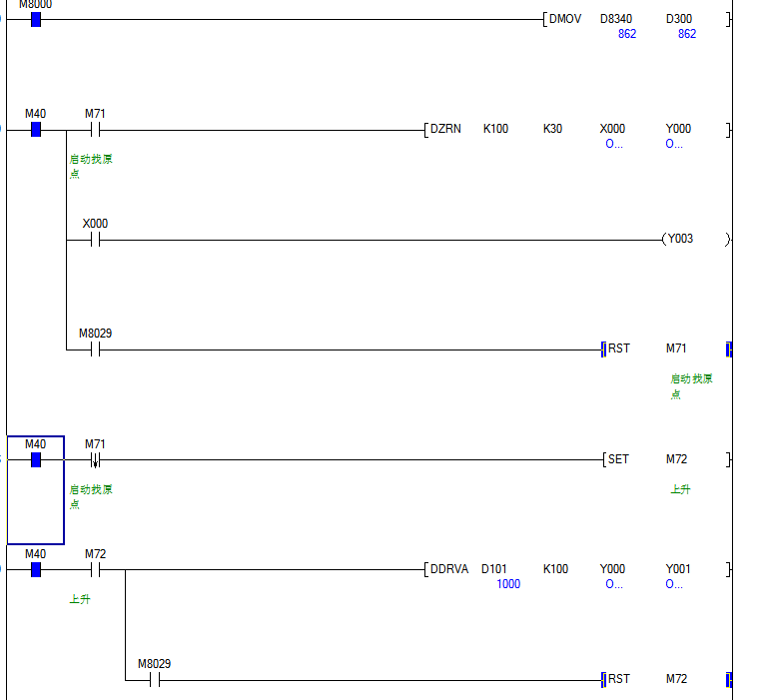The width and height of the screenshot is (761, 700).
Task: Click the M8000 contact on the top rung
Action: 36,19
